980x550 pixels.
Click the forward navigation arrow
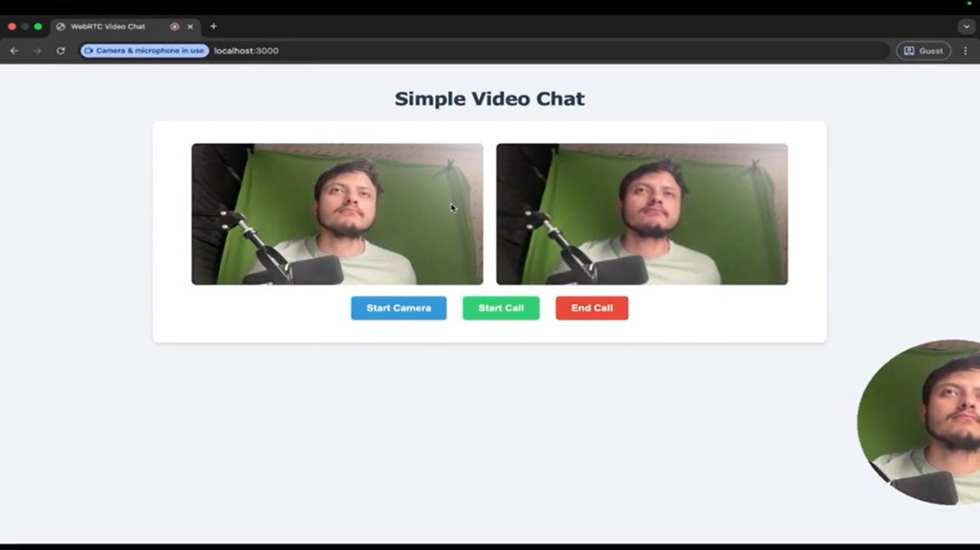click(36, 51)
